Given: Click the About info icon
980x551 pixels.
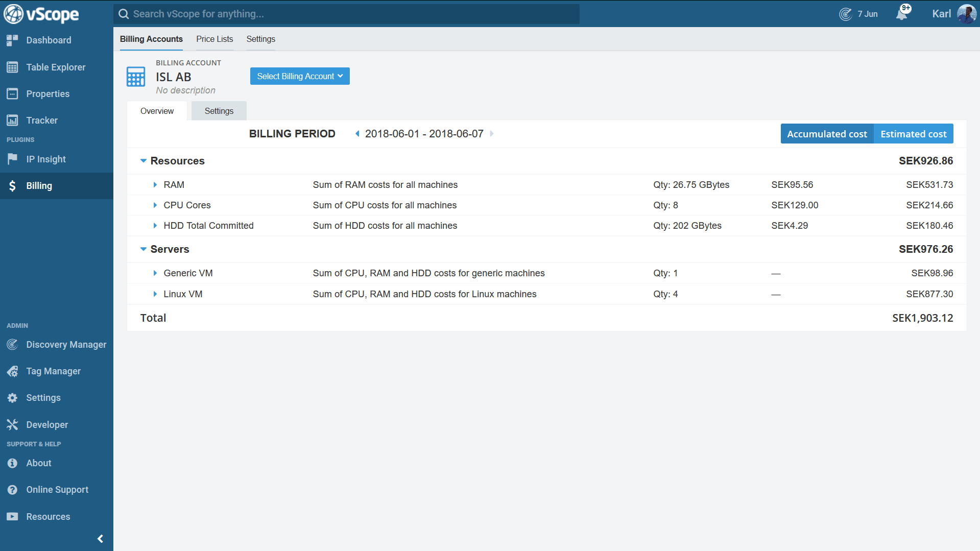Looking at the screenshot, I should 12,463.
